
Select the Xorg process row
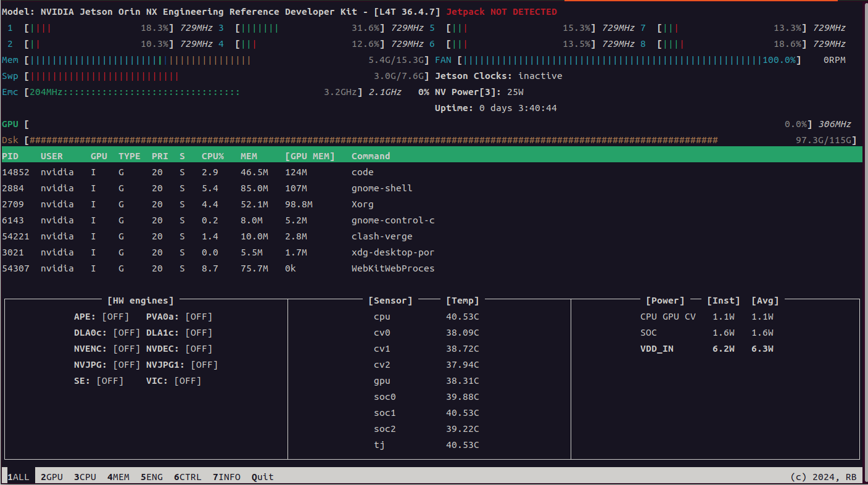click(x=431, y=204)
